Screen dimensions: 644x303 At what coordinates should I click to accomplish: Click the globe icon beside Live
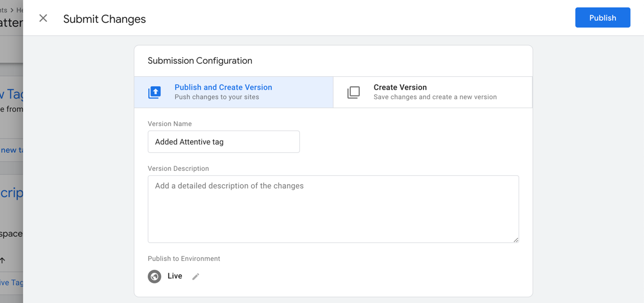click(x=154, y=276)
